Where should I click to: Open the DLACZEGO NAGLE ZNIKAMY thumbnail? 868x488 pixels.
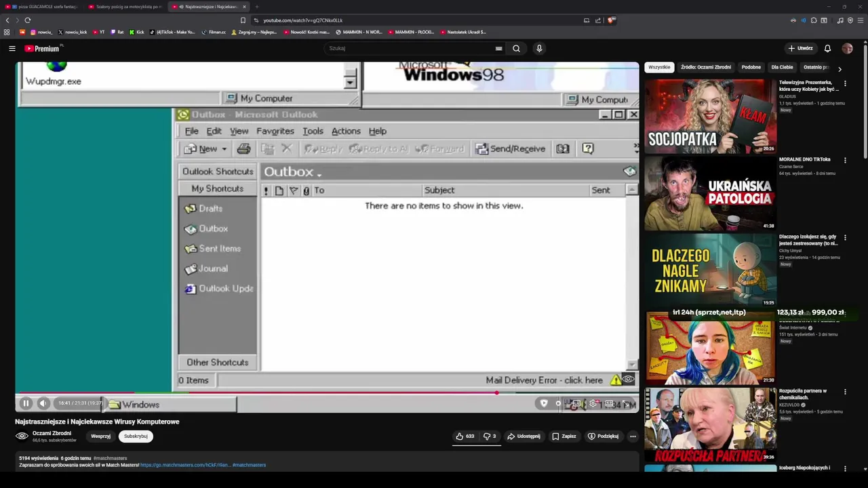(x=709, y=270)
